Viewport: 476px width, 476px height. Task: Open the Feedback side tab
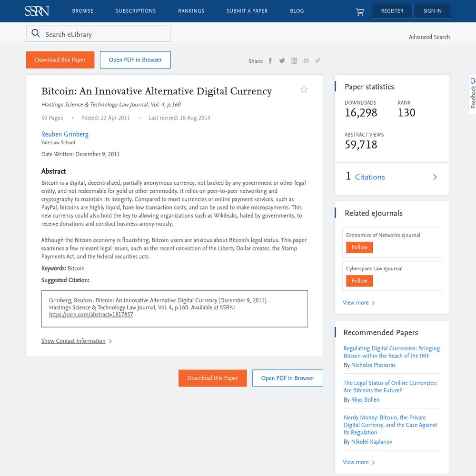click(472, 94)
